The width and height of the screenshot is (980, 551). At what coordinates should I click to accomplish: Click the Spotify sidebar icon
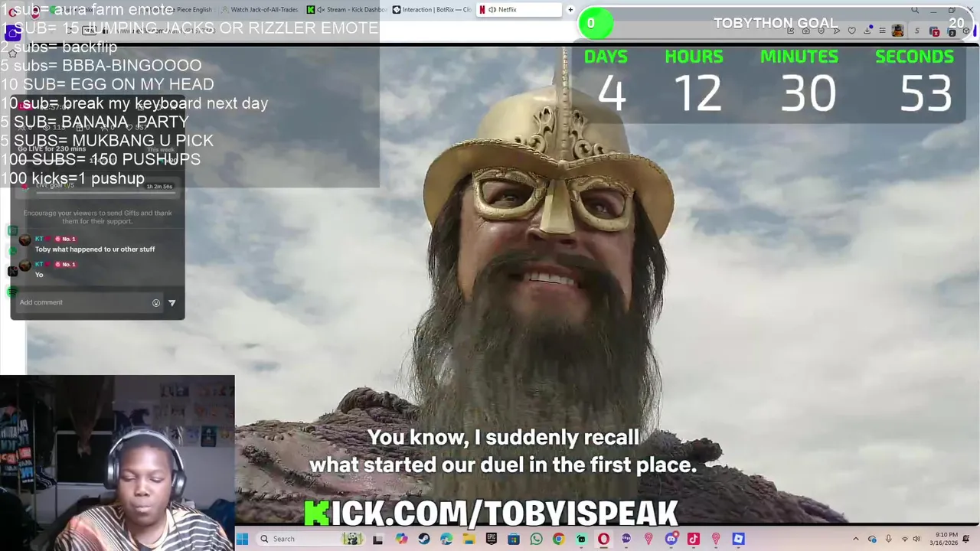coord(11,292)
